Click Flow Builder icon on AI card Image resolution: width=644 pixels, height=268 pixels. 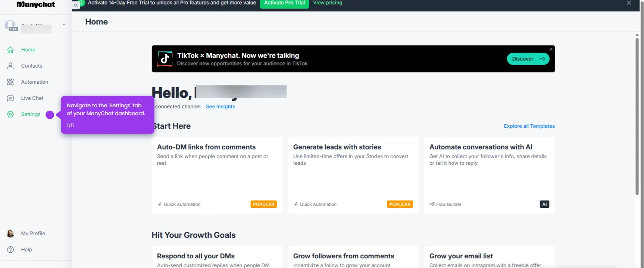point(432,204)
